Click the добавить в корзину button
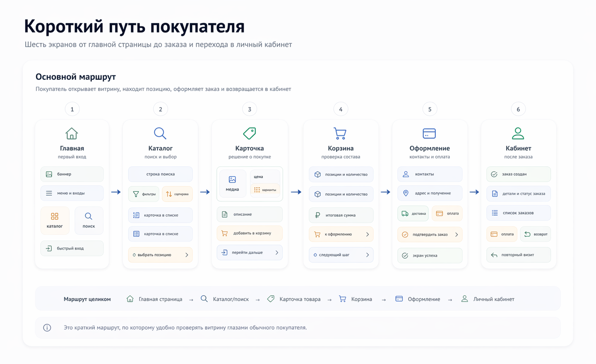The height and width of the screenshot is (364, 596). click(249, 233)
